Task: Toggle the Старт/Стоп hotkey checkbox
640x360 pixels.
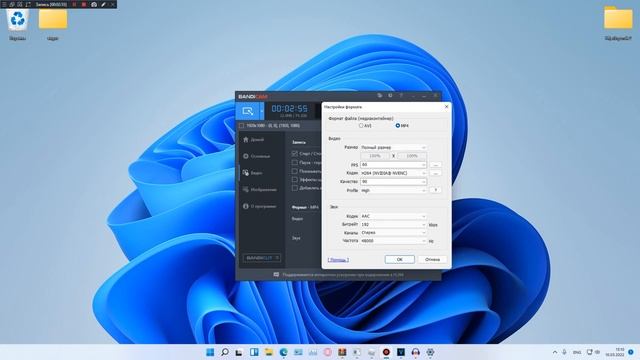Action: tap(295, 153)
